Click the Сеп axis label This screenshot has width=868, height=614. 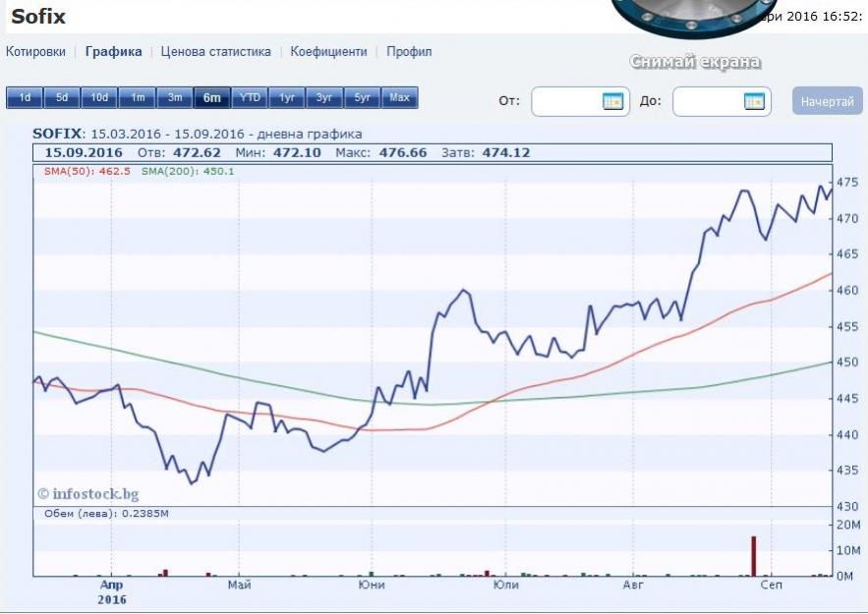(x=771, y=585)
